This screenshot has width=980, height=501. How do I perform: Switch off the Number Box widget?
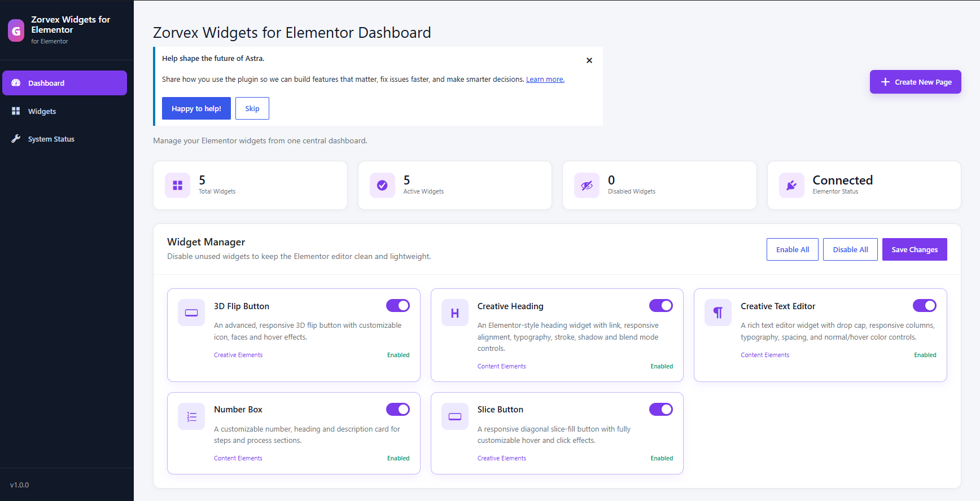(x=398, y=409)
